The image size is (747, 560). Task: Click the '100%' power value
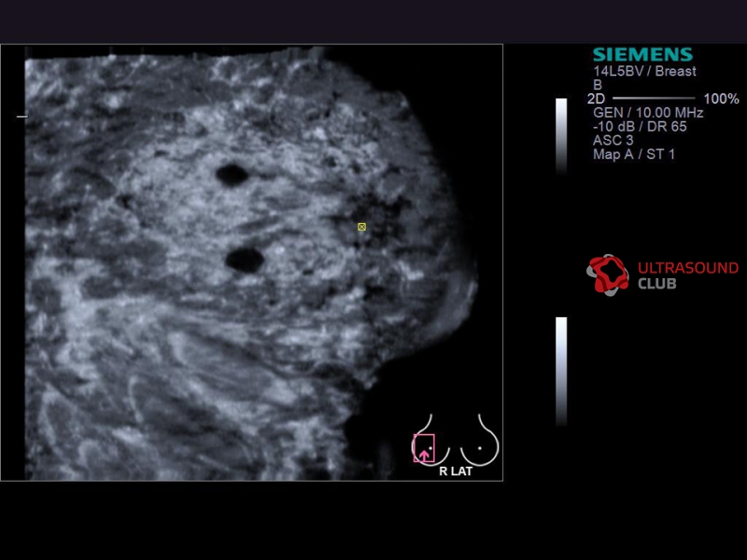(x=721, y=99)
